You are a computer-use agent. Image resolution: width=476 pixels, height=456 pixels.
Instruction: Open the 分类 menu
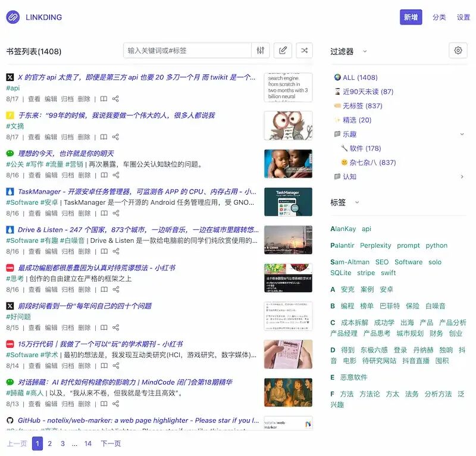[439, 17]
